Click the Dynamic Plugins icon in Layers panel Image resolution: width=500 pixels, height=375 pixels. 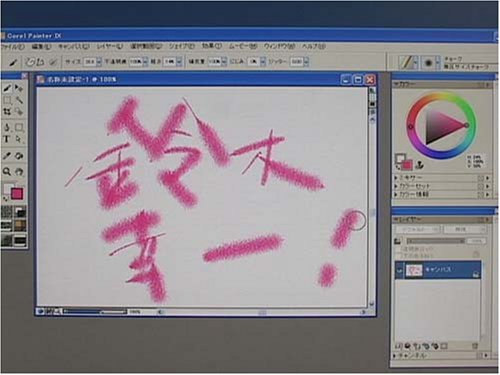click(x=408, y=346)
